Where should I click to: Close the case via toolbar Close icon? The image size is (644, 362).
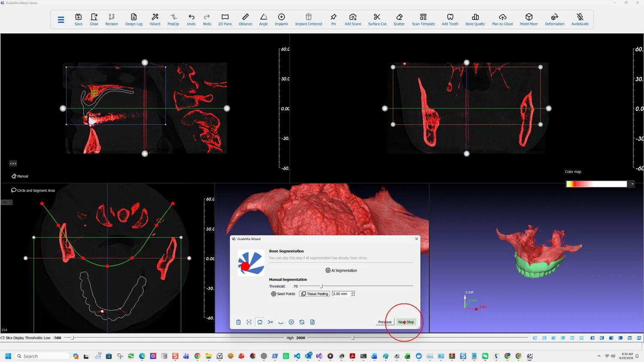tap(94, 19)
